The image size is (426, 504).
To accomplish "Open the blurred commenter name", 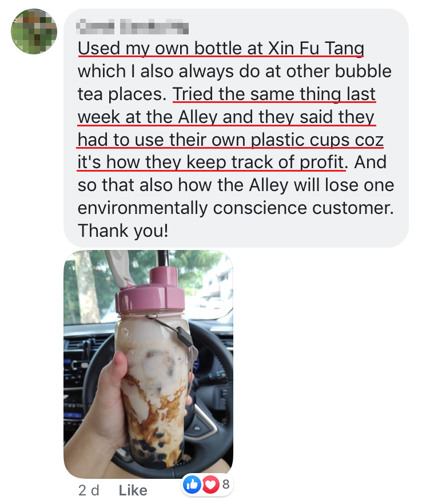I will pyautogui.click(x=133, y=26).
